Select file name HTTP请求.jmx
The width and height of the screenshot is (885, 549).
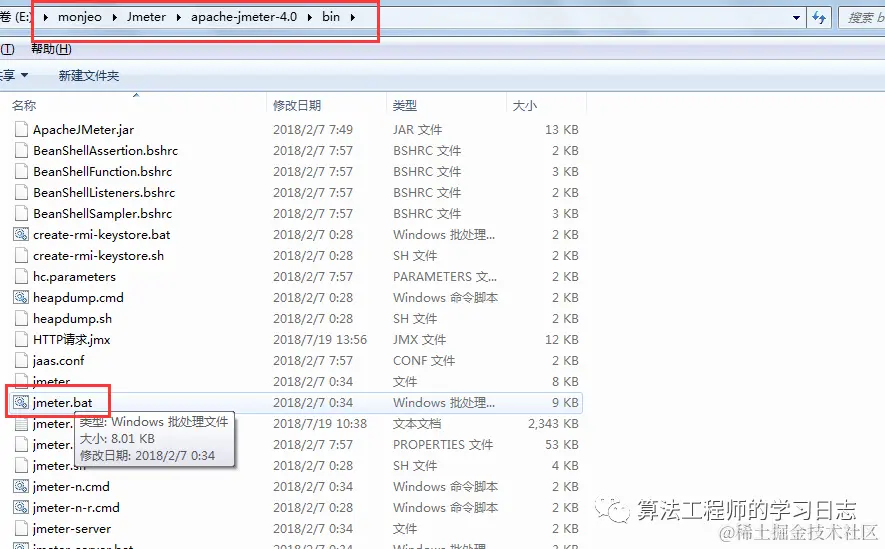coord(72,340)
